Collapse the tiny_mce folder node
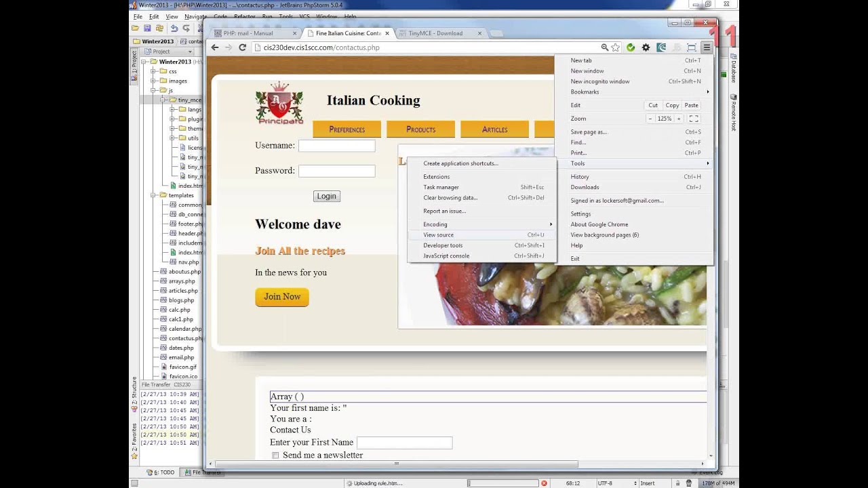 click(x=163, y=100)
